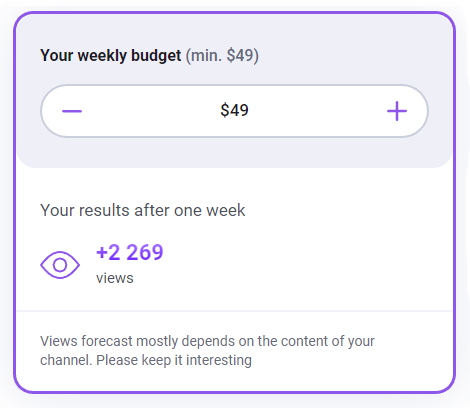Click the word "week" ending results heading
The image size is (470, 408).
pyautogui.click(x=226, y=210)
